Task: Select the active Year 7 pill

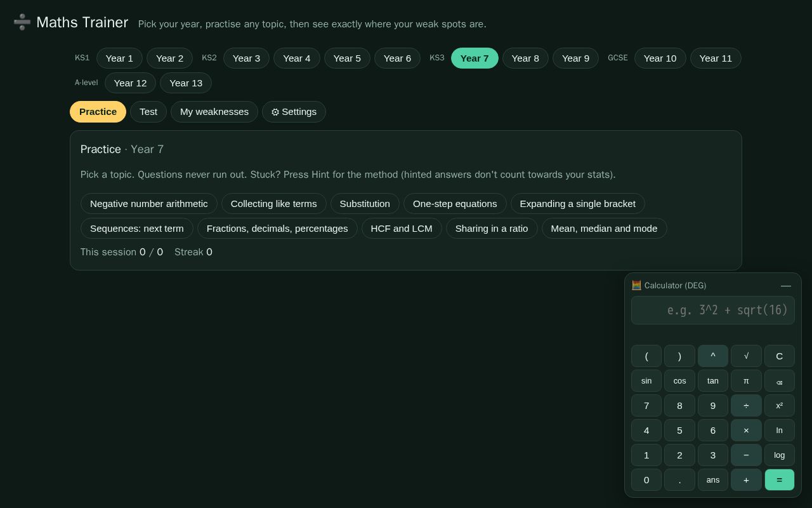Action: (x=475, y=58)
